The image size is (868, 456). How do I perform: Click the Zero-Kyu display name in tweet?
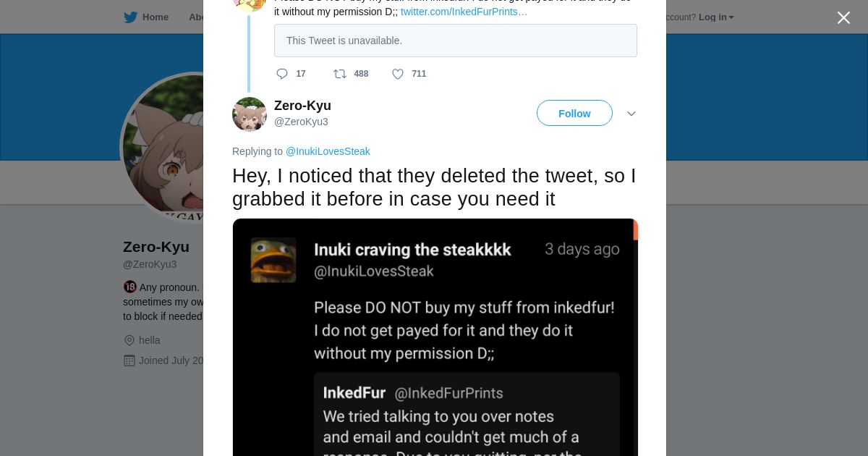tap(302, 106)
